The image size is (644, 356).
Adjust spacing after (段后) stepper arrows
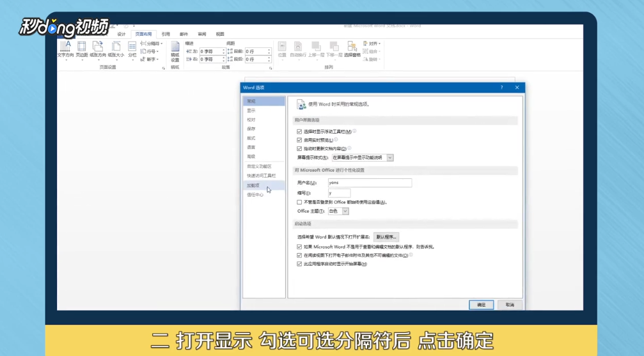click(x=269, y=59)
